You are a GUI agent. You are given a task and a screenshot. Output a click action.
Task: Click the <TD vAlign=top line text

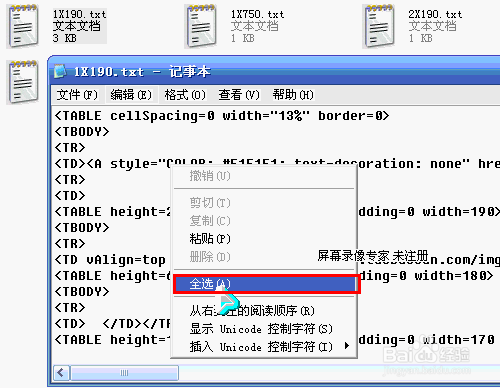click(110, 260)
